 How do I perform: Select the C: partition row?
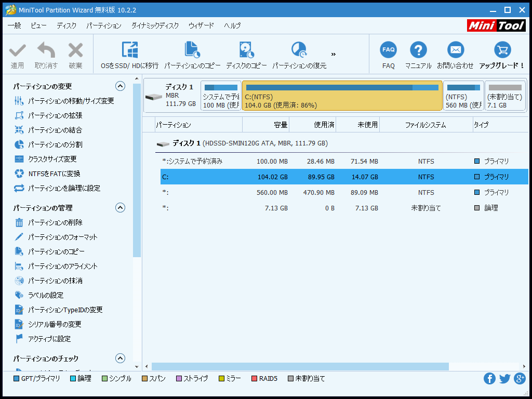coord(344,177)
